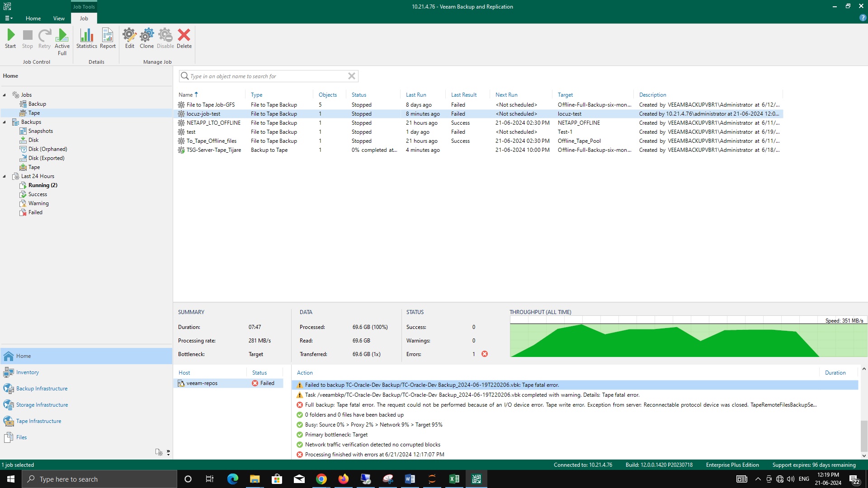Click the job name search field

[x=267, y=76]
